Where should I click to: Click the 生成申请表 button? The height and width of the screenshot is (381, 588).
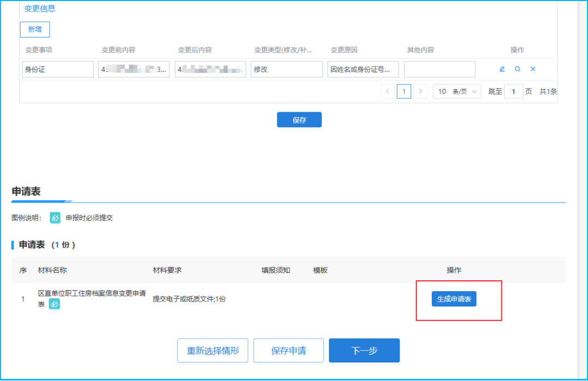(x=454, y=299)
